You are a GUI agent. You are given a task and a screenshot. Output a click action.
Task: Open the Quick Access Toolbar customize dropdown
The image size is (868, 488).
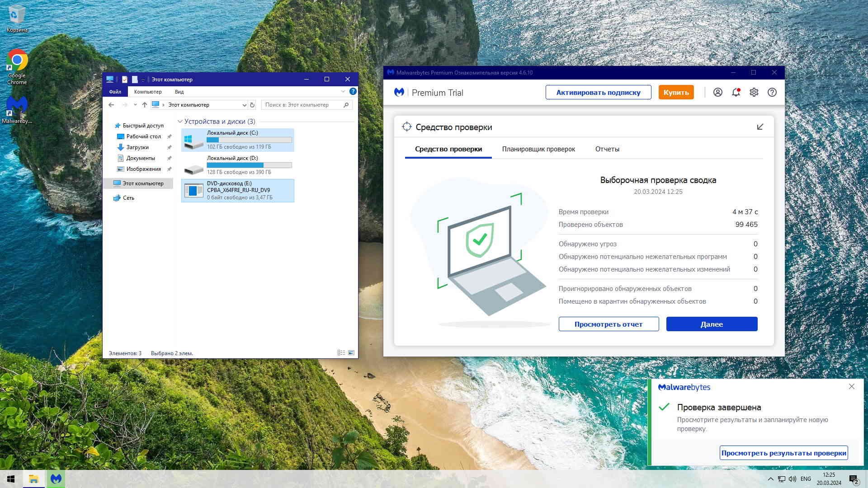click(143, 80)
